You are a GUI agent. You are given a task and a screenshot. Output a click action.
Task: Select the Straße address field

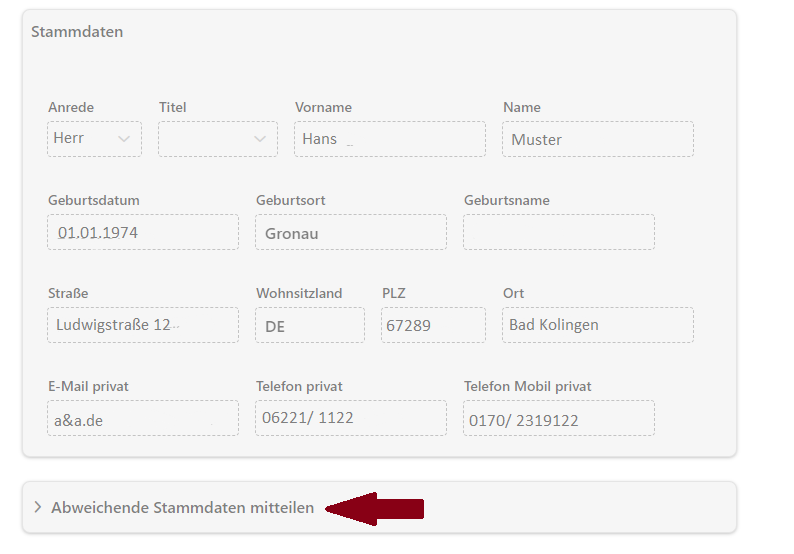pyautogui.click(x=143, y=325)
